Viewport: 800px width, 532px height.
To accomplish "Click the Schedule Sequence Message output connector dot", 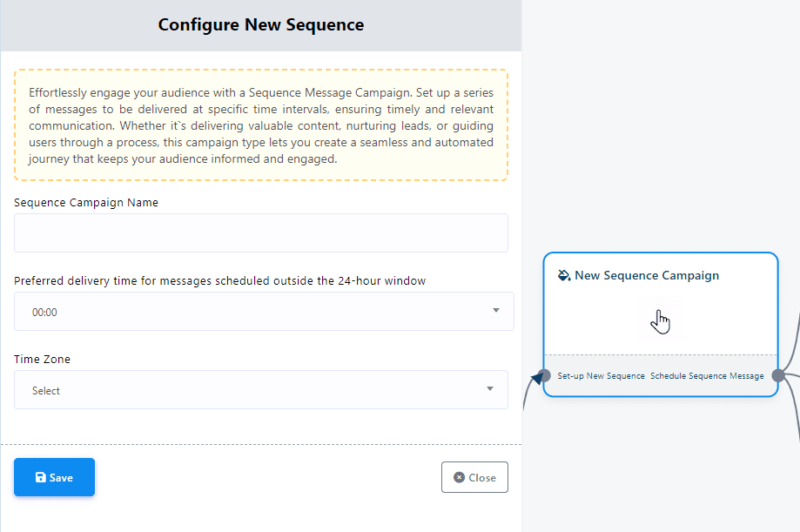I will point(777,376).
